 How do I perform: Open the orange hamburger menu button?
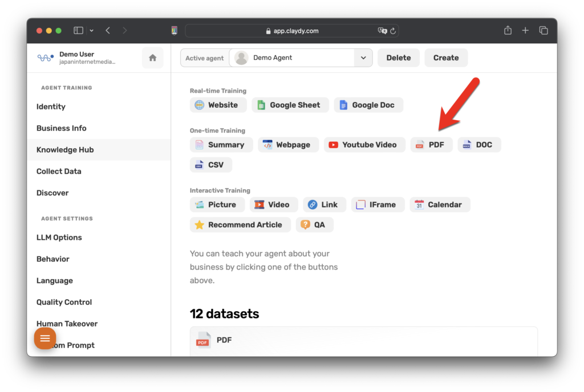[45, 338]
